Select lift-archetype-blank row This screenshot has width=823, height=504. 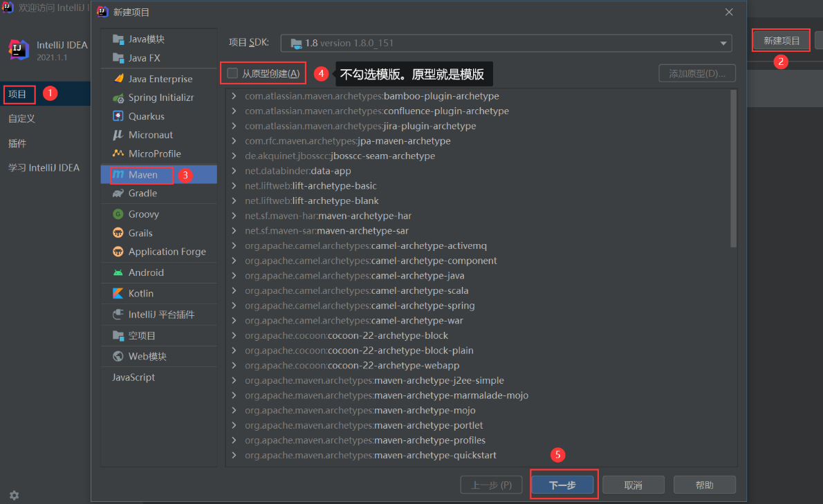tap(478, 201)
